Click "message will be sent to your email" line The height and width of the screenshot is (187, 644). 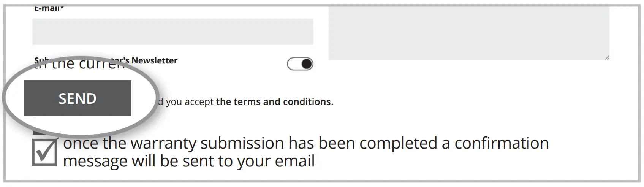tap(189, 161)
